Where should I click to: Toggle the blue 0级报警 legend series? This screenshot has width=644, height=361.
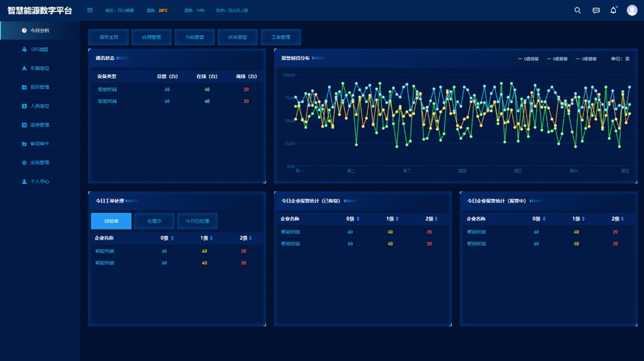pos(586,59)
